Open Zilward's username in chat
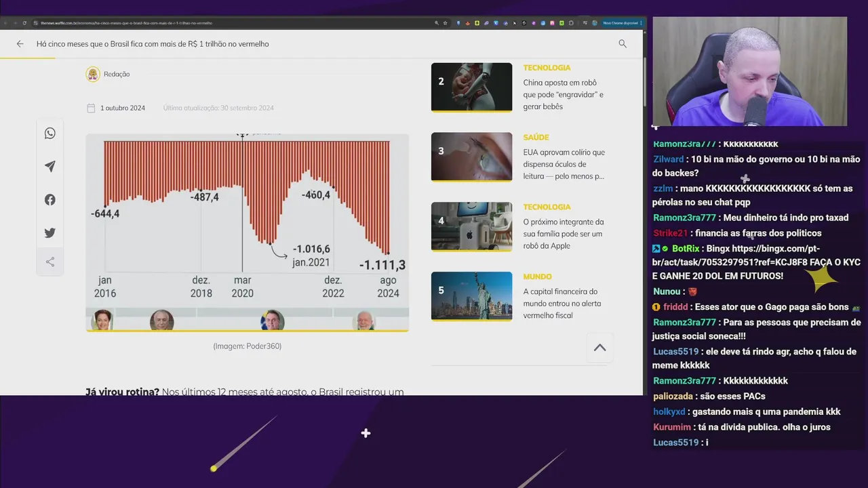This screenshot has width=868, height=488. tap(669, 159)
